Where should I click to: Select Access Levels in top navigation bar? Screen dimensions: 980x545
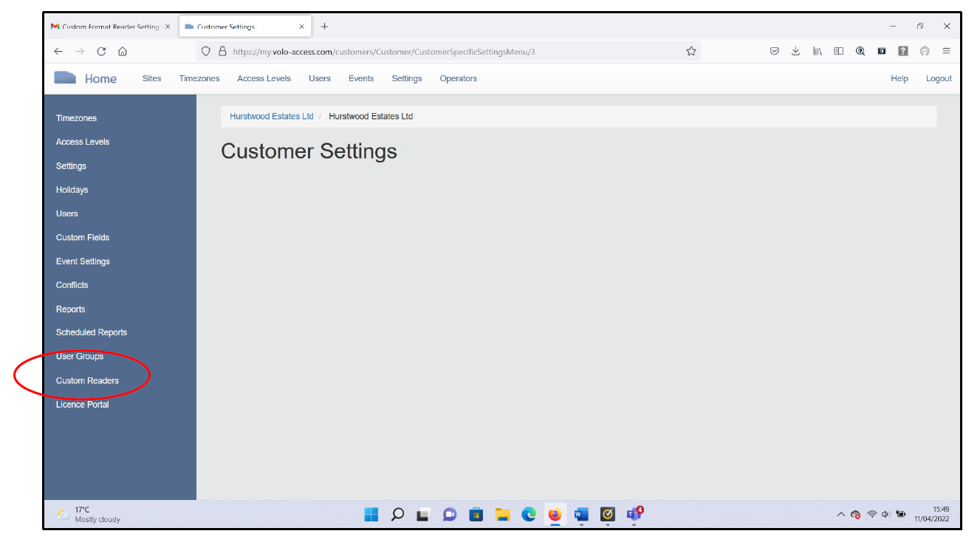point(264,78)
